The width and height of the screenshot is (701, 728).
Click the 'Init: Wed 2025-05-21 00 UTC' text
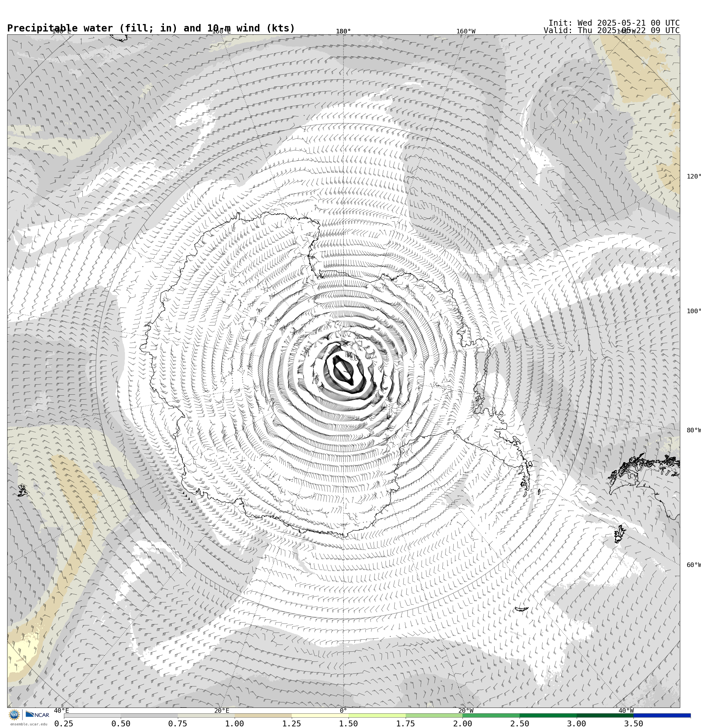click(614, 23)
